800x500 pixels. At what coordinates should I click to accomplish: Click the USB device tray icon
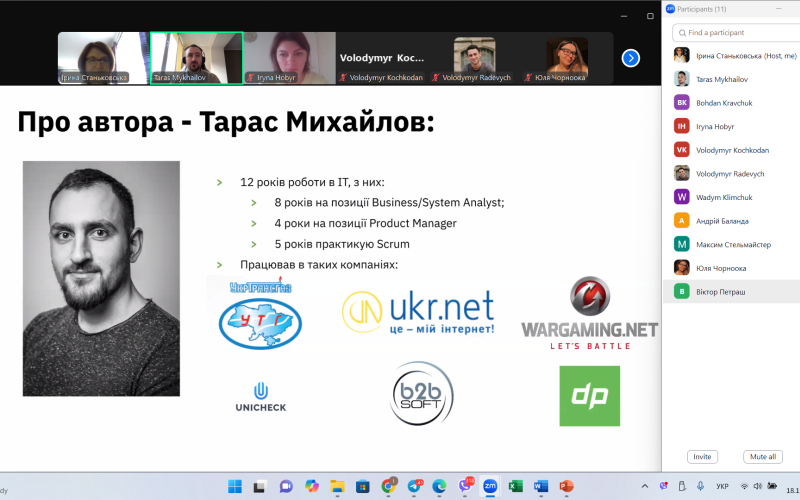tap(682, 486)
